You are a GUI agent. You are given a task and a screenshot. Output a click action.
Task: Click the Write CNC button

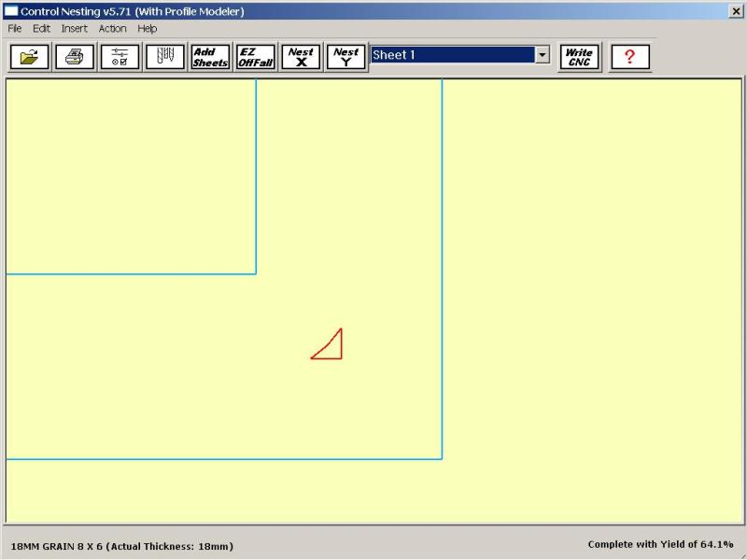pyautogui.click(x=579, y=57)
